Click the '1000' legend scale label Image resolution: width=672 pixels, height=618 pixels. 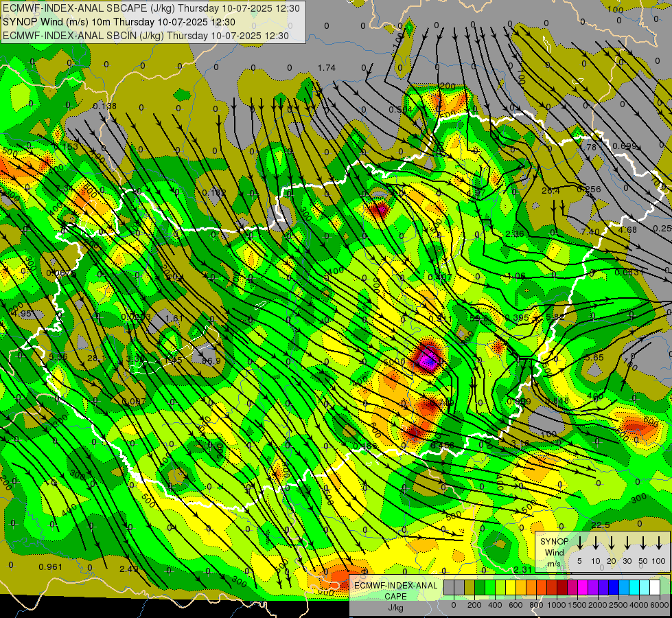(557, 605)
